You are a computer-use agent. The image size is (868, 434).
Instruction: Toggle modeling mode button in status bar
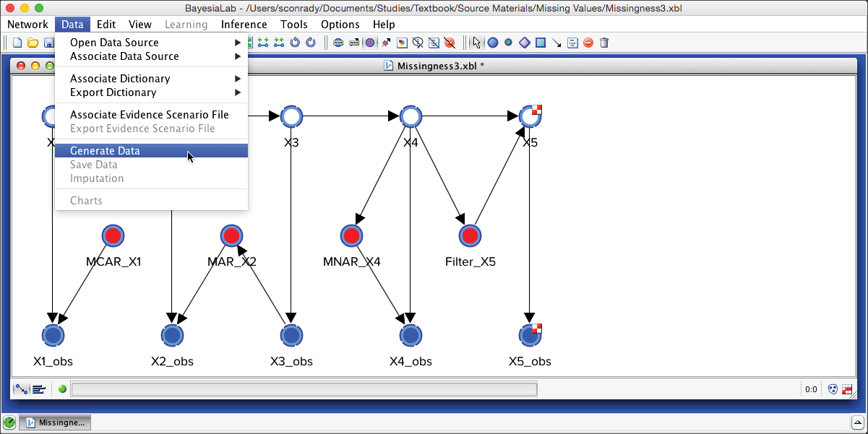pos(22,389)
